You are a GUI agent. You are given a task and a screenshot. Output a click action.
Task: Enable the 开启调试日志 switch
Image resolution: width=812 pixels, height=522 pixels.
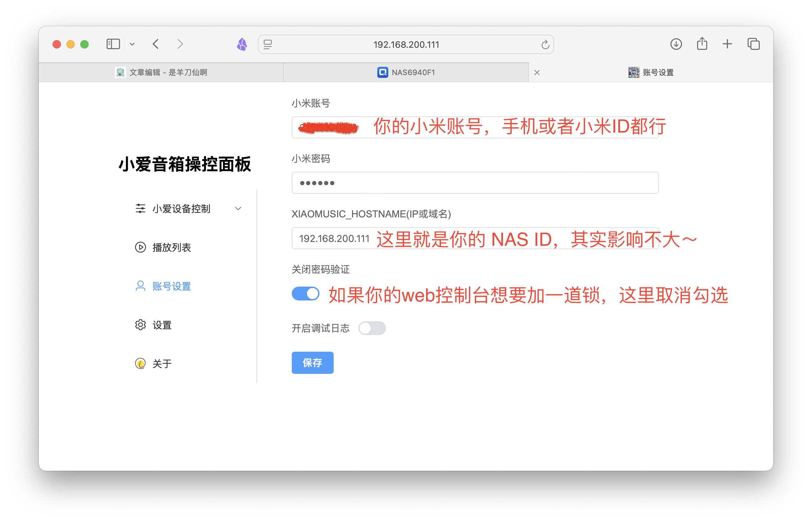372,328
